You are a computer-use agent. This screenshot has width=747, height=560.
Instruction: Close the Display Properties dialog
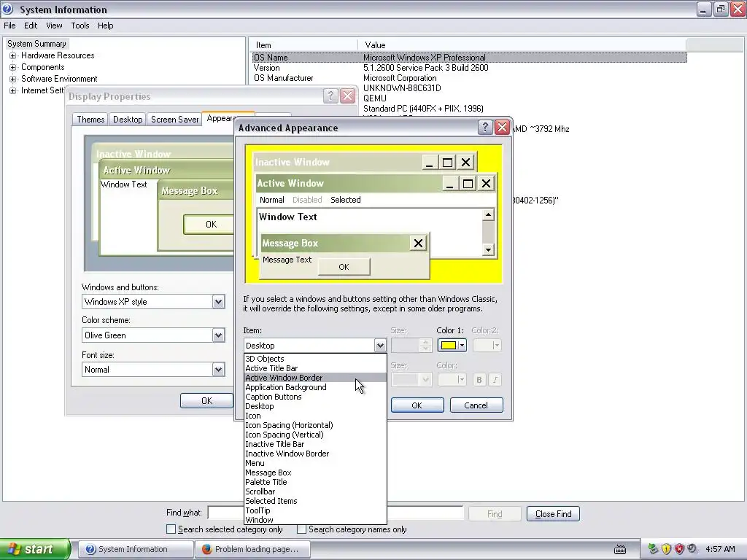click(348, 96)
